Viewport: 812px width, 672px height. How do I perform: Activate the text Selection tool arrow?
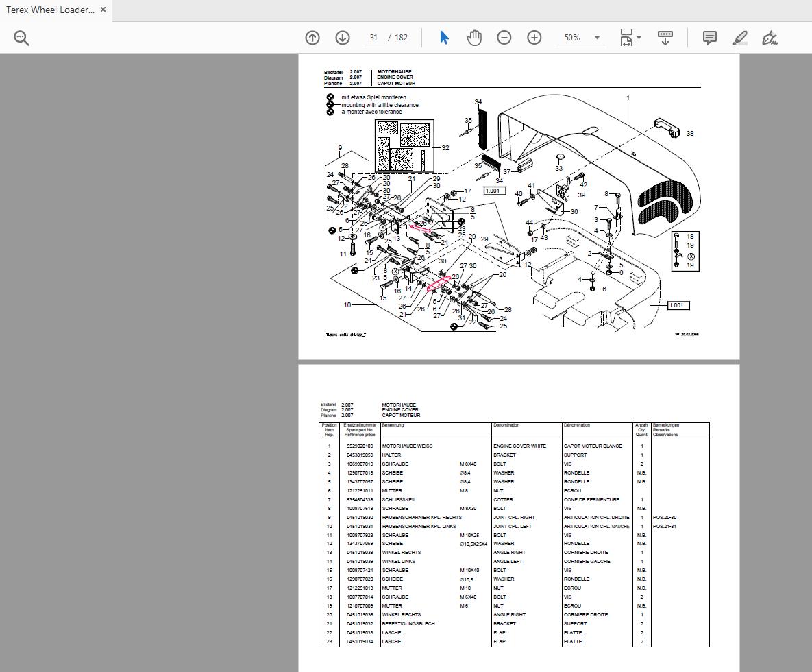click(444, 38)
